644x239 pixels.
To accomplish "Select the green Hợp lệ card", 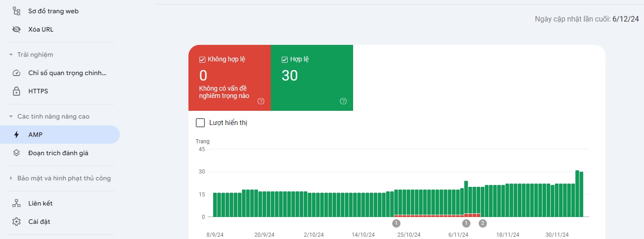I will coord(312,78).
